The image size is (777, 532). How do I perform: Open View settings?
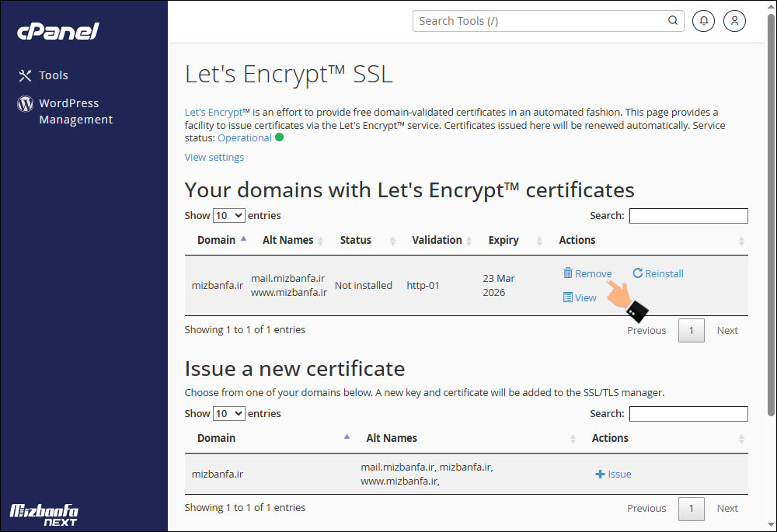click(x=214, y=157)
